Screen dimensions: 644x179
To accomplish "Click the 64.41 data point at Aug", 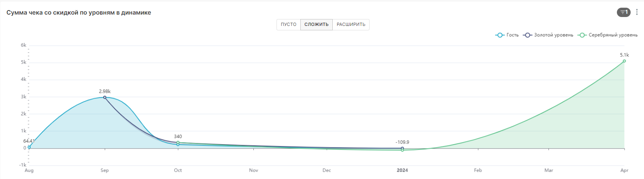I will click(x=29, y=147).
